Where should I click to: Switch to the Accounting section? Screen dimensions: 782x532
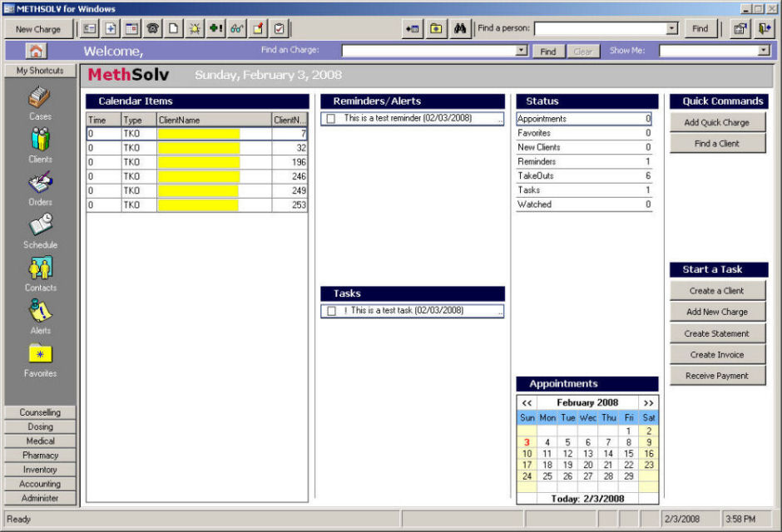pyautogui.click(x=40, y=484)
